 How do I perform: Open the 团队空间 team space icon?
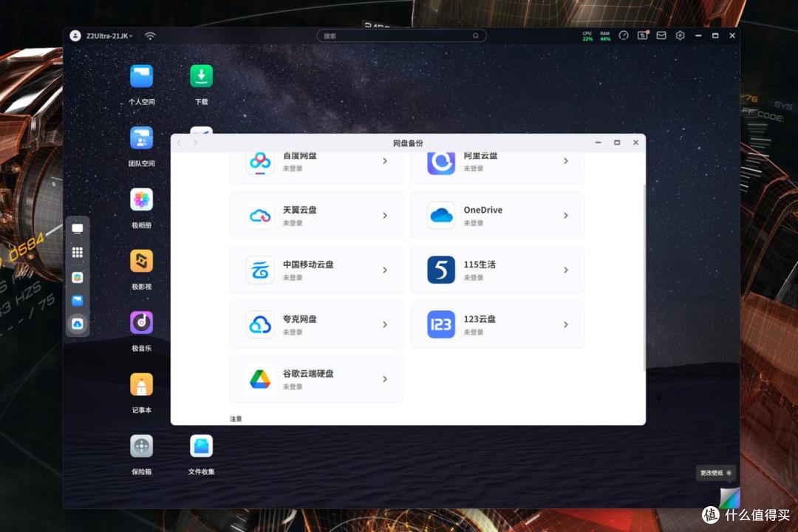[x=141, y=138]
